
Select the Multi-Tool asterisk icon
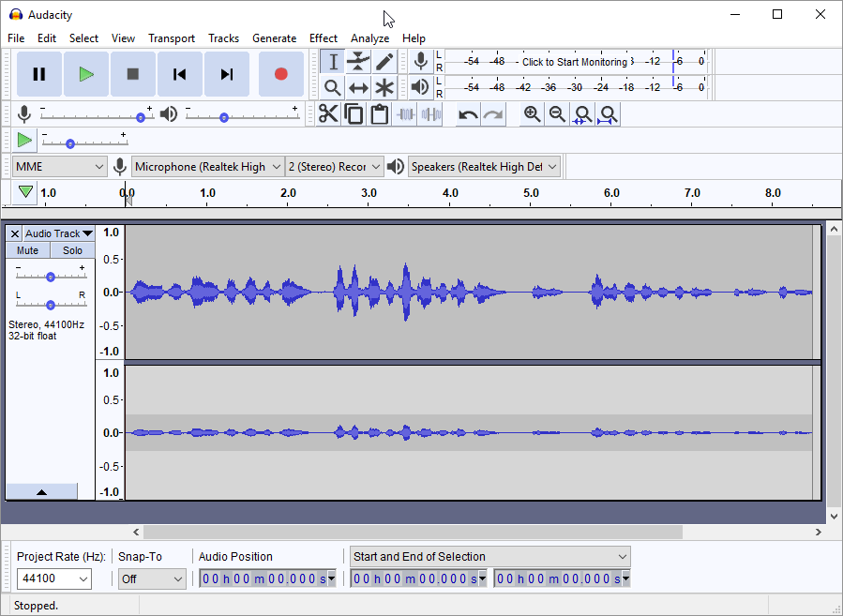tap(384, 88)
